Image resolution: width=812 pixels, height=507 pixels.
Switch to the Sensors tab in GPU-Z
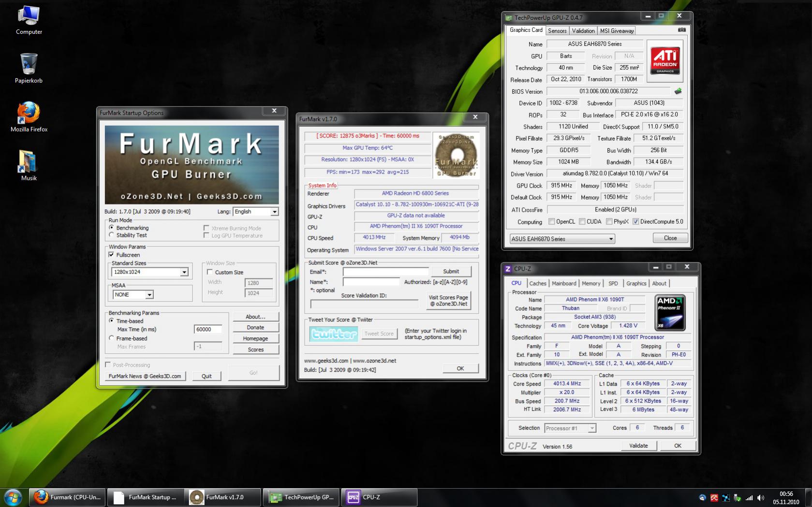pyautogui.click(x=557, y=30)
